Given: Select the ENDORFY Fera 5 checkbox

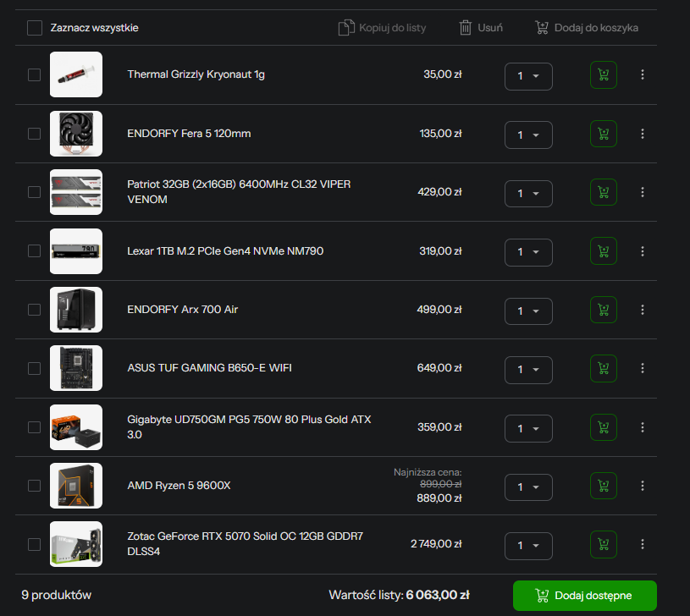Looking at the screenshot, I should [x=35, y=134].
